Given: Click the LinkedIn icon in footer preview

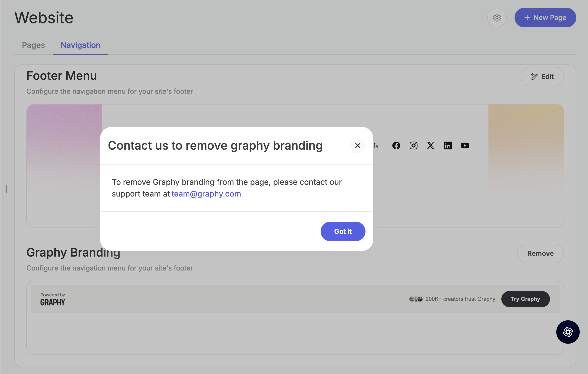Looking at the screenshot, I should pyautogui.click(x=448, y=145).
